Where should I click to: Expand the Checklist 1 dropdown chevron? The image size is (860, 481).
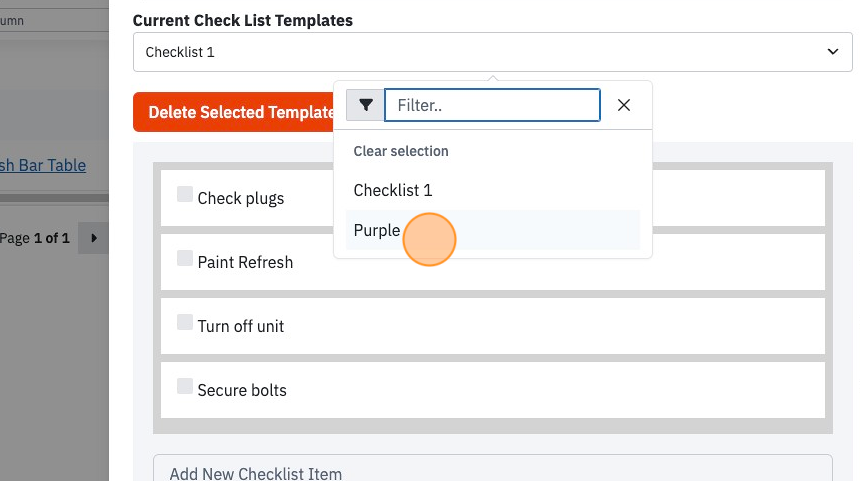pyautogui.click(x=833, y=52)
